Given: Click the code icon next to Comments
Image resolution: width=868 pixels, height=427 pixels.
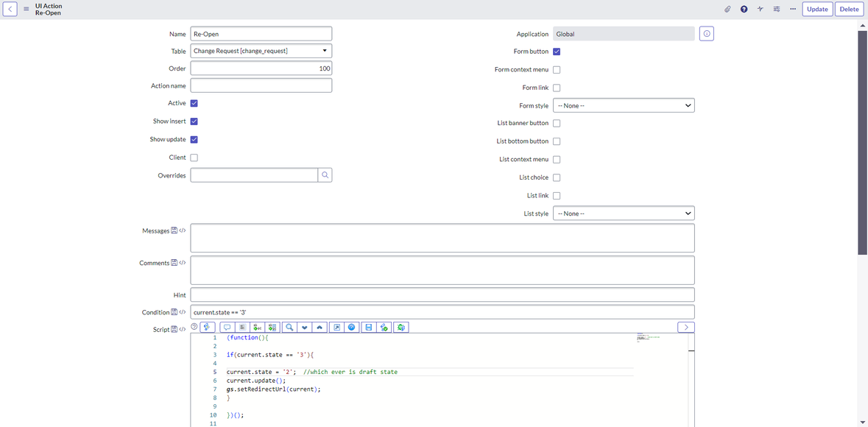Looking at the screenshot, I should tap(182, 263).
